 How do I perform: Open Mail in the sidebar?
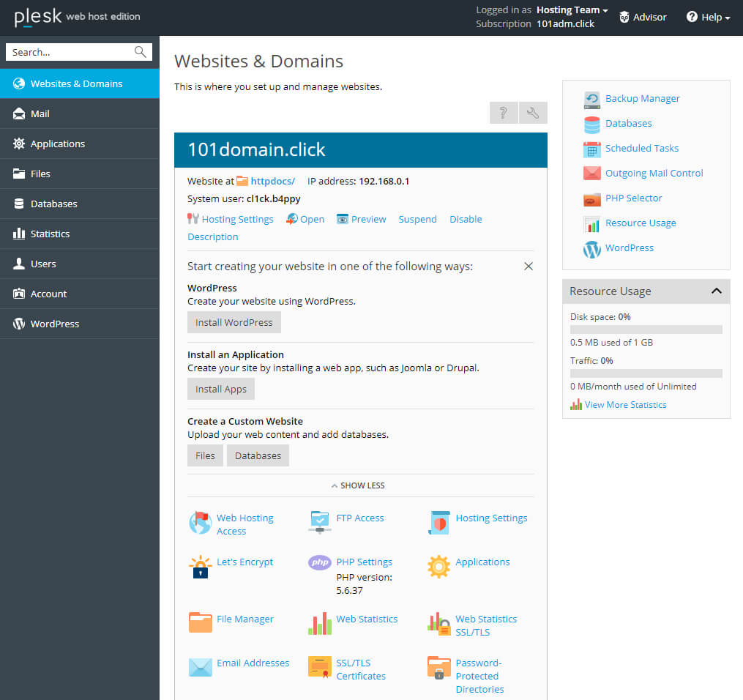point(80,113)
